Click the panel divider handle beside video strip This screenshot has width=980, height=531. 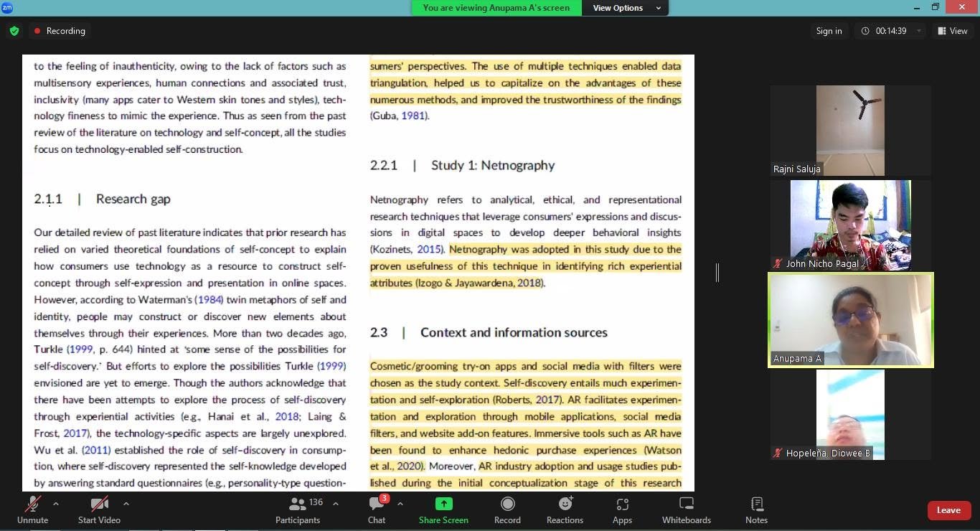[x=717, y=272]
